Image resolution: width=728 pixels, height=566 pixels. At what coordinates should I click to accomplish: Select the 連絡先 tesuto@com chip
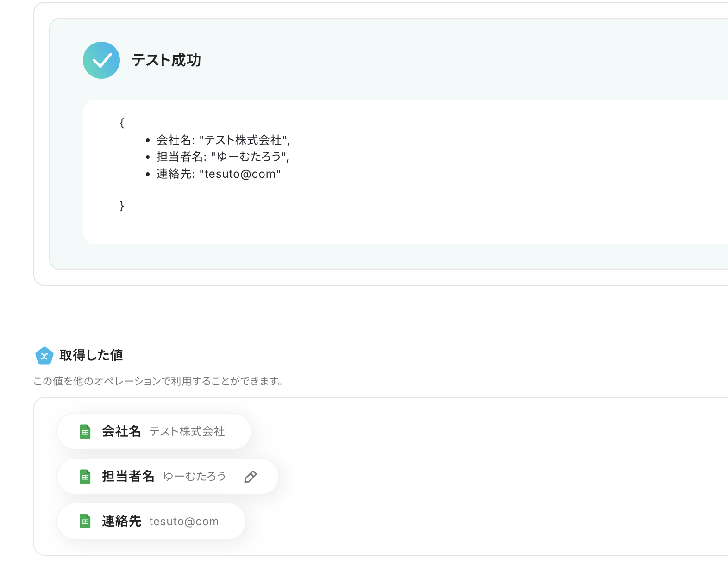tap(151, 521)
